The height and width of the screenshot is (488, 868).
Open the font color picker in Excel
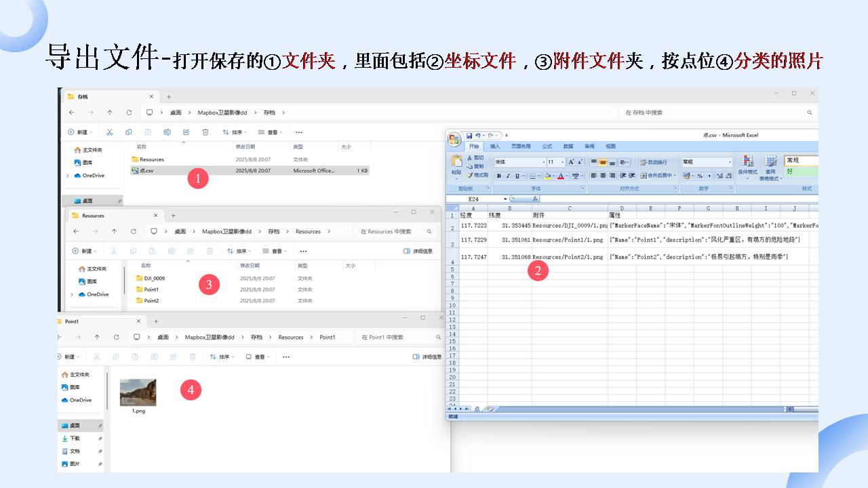[561, 176]
